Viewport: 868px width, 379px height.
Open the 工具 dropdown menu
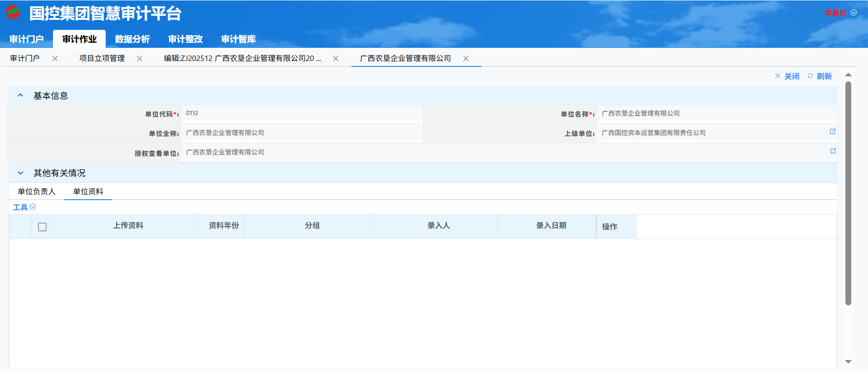point(24,207)
